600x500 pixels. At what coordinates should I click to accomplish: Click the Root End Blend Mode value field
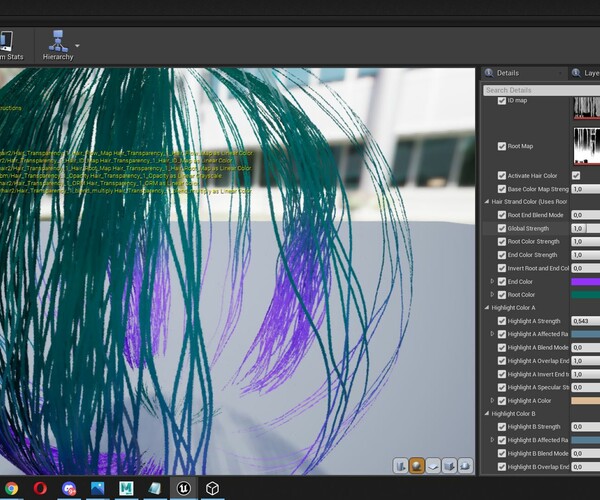coord(585,215)
